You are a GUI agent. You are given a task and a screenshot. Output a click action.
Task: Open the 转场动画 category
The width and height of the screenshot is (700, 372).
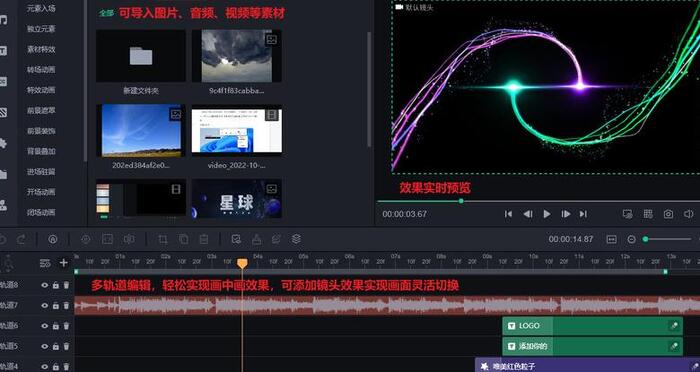(x=41, y=70)
